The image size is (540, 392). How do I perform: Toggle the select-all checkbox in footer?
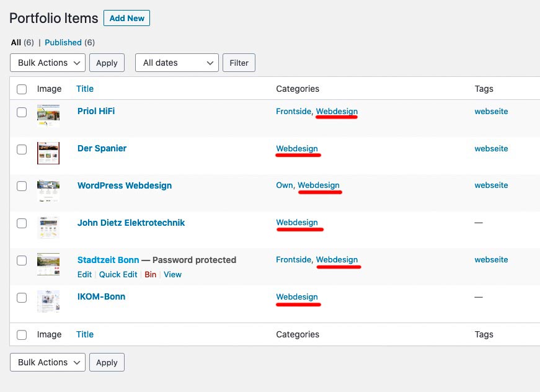point(22,335)
